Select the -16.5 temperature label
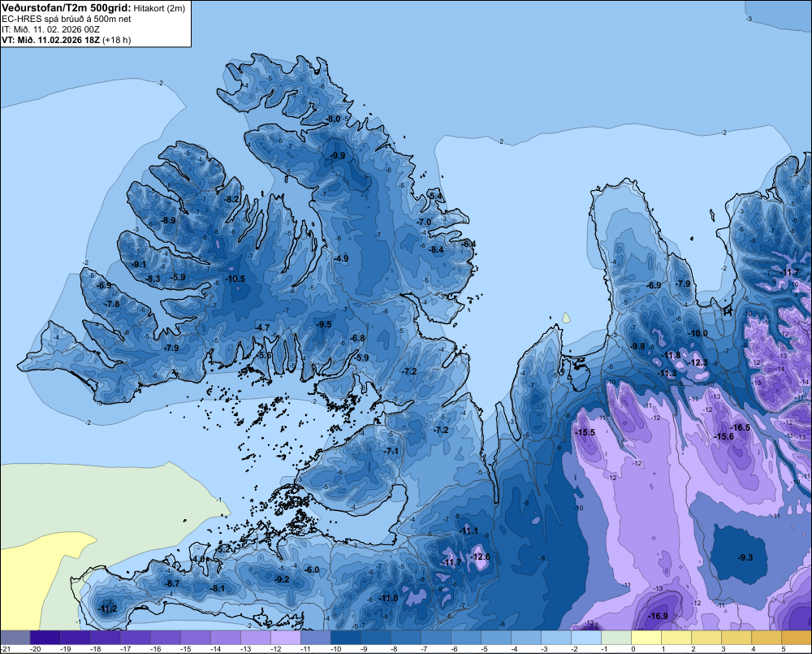Screen dimensions: 812x654 [x=740, y=427]
